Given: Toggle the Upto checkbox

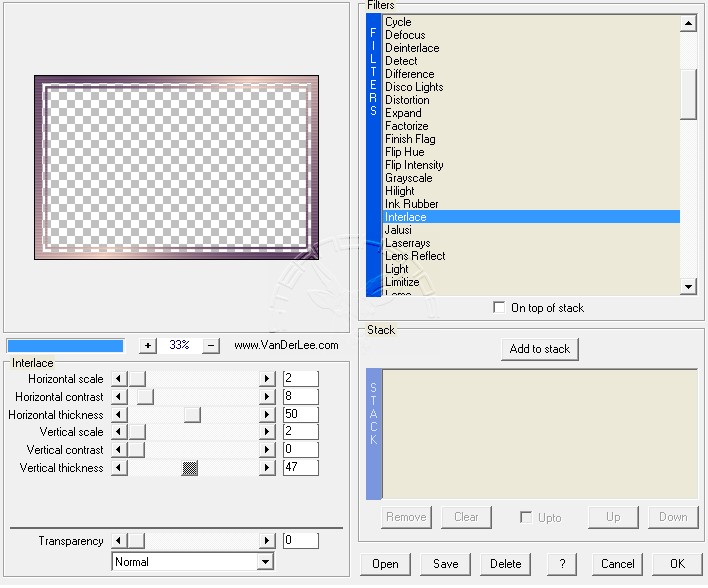Looking at the screenshot, I should pos(526,517).
